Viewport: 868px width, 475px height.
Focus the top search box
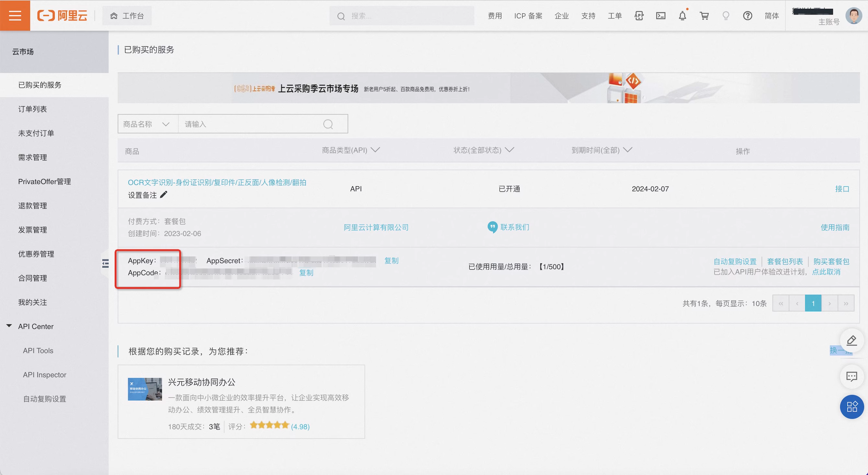402,16
